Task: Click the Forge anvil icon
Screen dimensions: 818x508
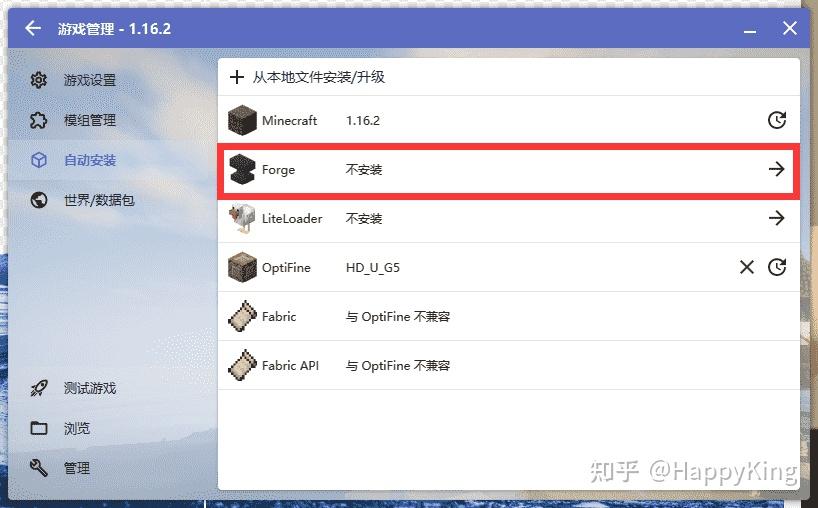Action: [242, 169]
